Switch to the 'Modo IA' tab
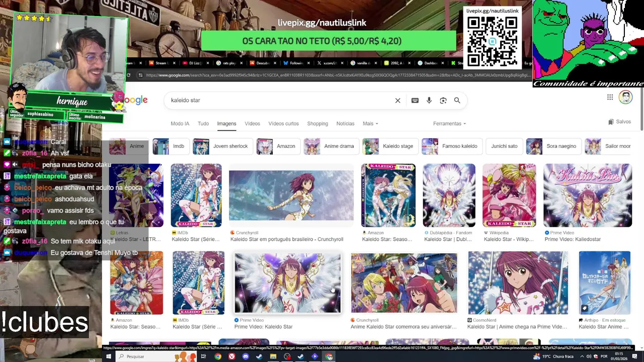The height and width of the screenshot is (362, 644). click(180, 124)
